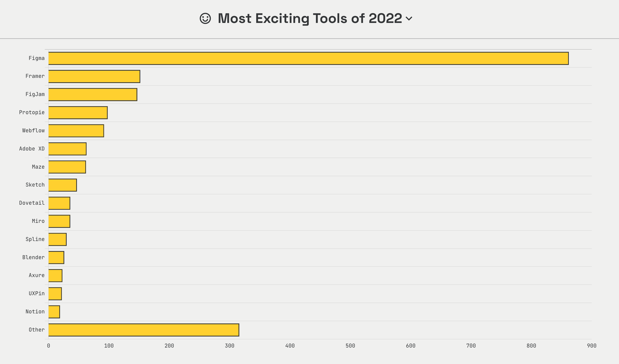Image resolution: width=619 pixels, height=364 pixels.
Task: Click the Figma axis label
Action: [x=37, y=58]
